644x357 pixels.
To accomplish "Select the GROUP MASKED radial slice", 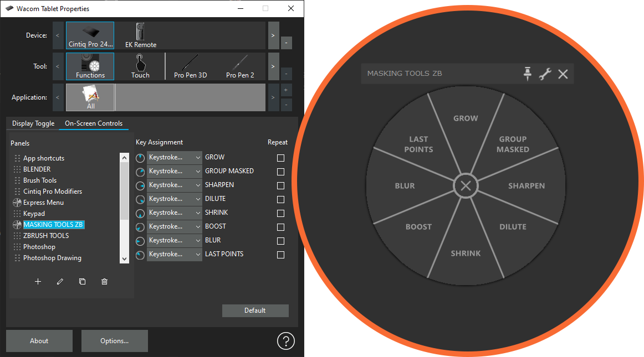I will tap(513, 144).
